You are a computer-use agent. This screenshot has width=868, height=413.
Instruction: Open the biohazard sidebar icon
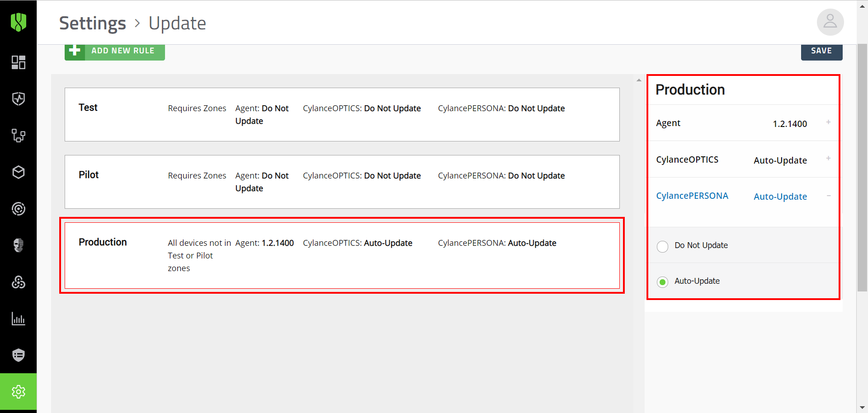19,282
